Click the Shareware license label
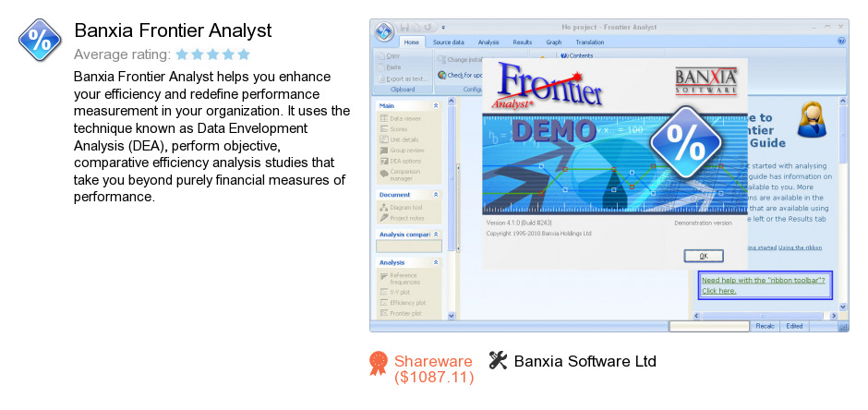868x410 pixels. pyautogui.click(x=433, y=369)
